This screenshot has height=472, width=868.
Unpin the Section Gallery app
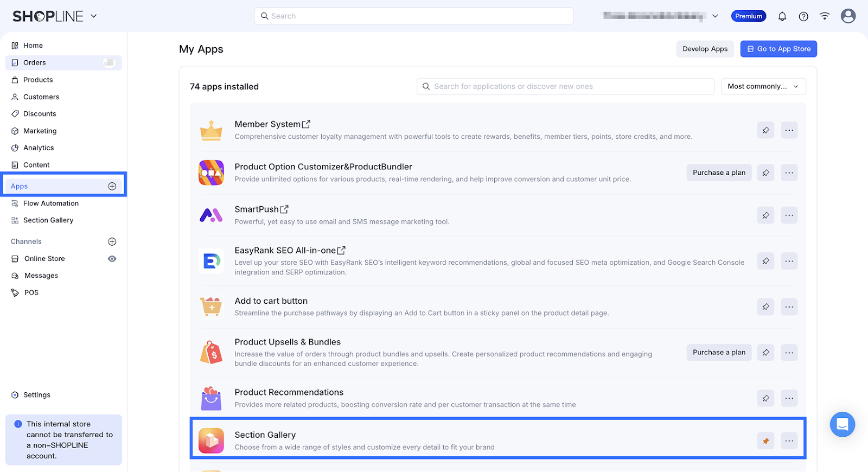(x=765, y=441)
